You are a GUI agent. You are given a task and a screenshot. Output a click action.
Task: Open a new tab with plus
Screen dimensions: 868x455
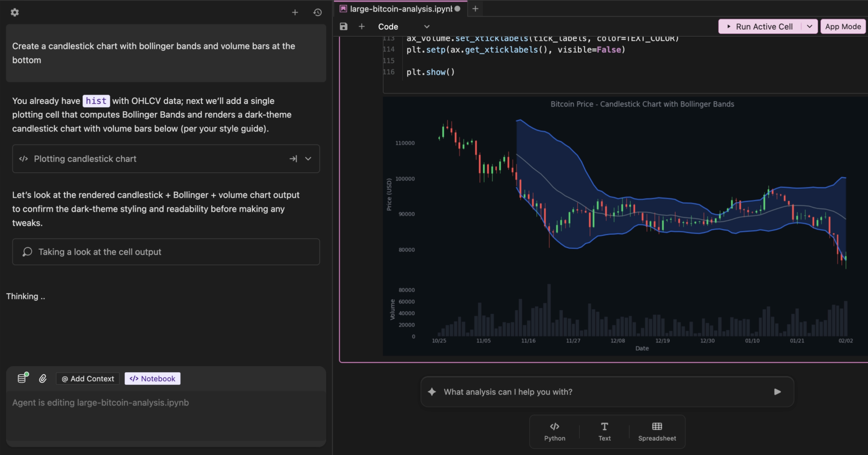click(x=475, y=9)
